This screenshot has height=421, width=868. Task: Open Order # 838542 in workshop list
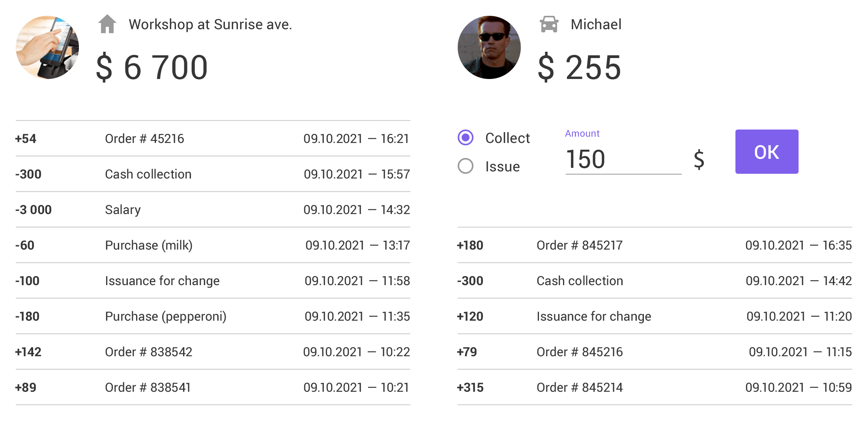coord(148,352)
